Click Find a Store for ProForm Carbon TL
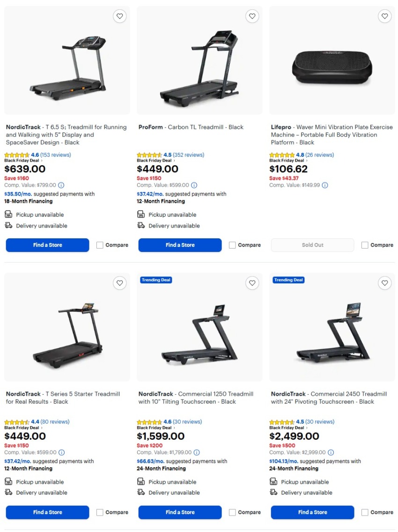The height and width of the screenshot is (532, 398). [180, 244]
